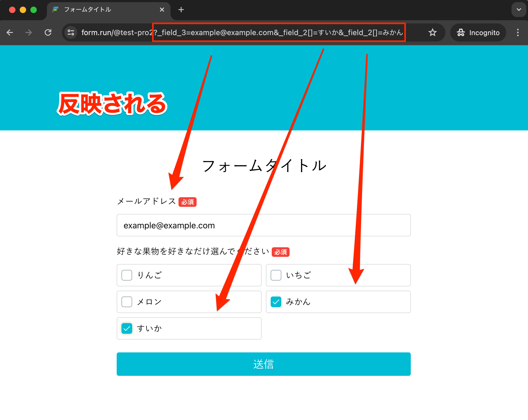This screenshot has height=420, width=528.
Task: Check the いちご checkbox
Action: point(276,275)
